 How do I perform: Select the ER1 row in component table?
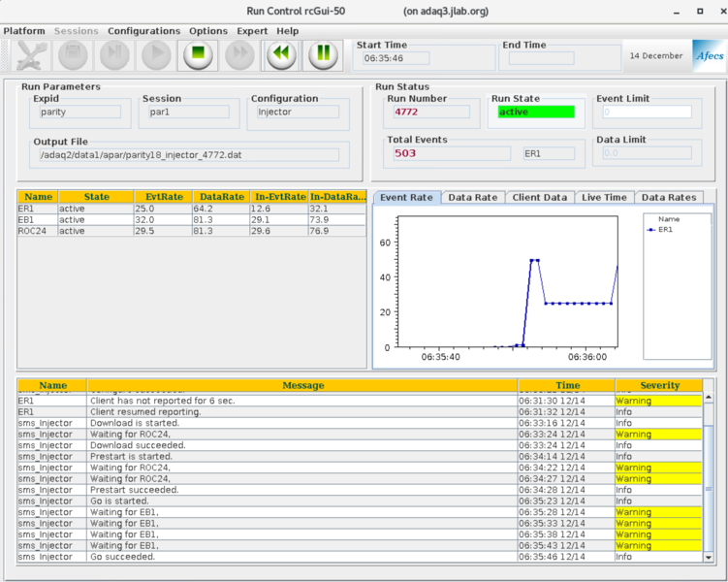click(192, 209)
